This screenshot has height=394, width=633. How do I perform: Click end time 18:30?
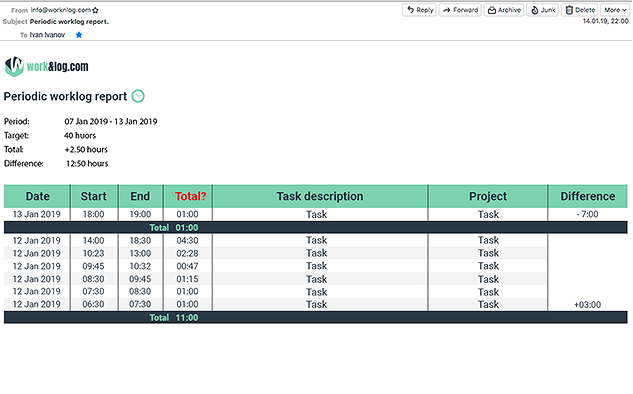(x=140, y=241)
